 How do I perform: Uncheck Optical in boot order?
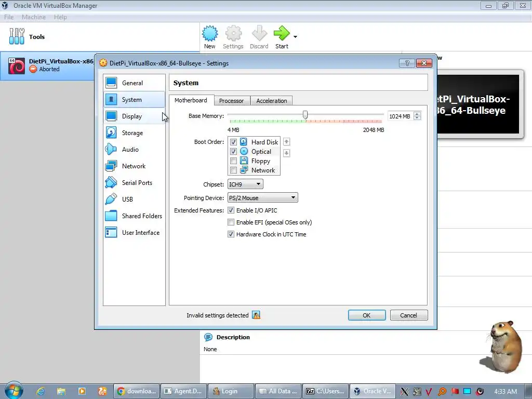233,151
